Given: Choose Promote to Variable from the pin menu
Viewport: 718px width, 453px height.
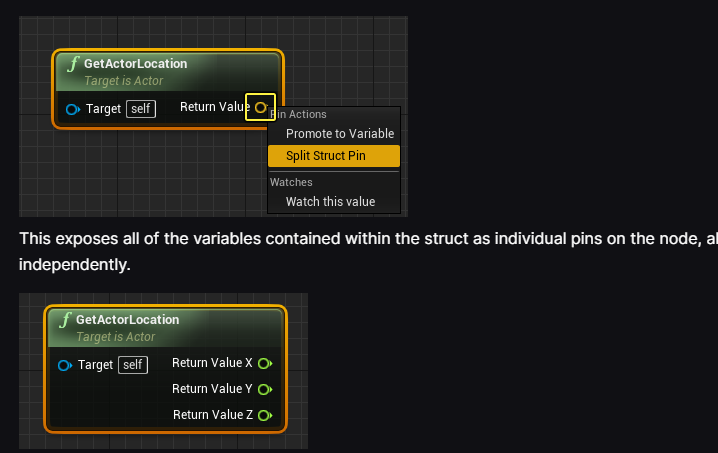Looking at the screenshot, I should click(340, 134).
